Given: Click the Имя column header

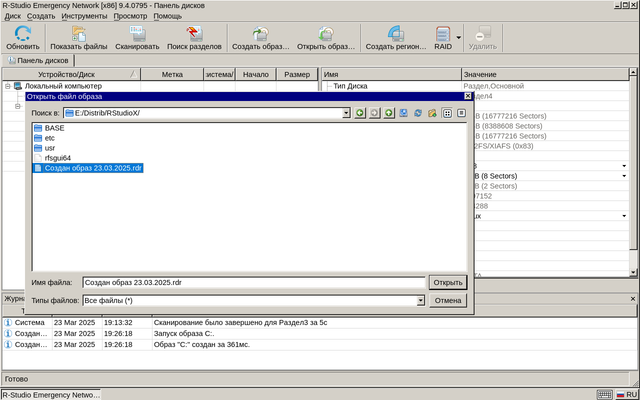Looking at the screenshot, I should [x=391, y=74].
